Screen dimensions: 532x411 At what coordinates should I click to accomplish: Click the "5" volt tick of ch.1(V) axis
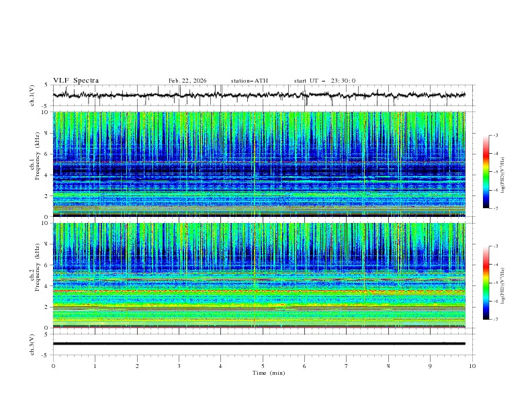[x=46, y=85]
